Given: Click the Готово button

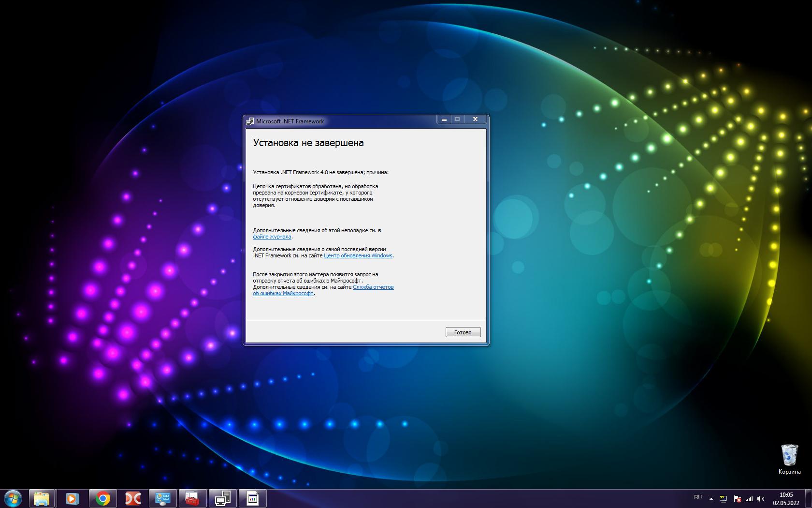Looking at the screenshot, I should pos(463,332).
